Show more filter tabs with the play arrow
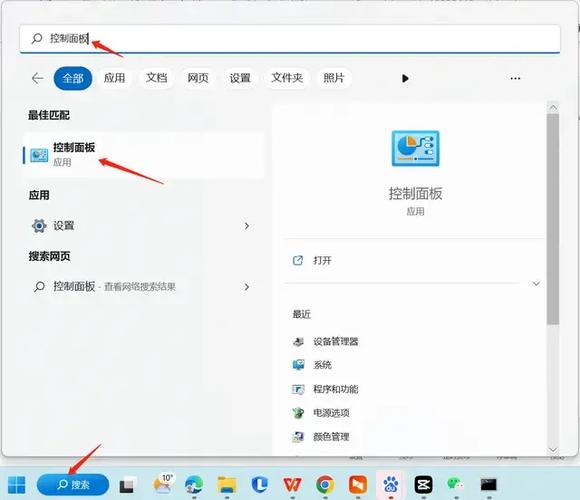 click(405, 78)
